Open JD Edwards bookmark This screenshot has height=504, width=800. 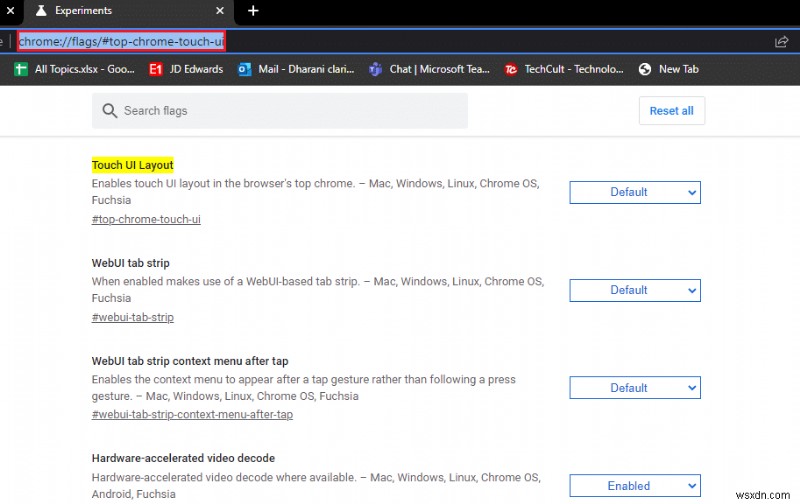tap(186, 69)
